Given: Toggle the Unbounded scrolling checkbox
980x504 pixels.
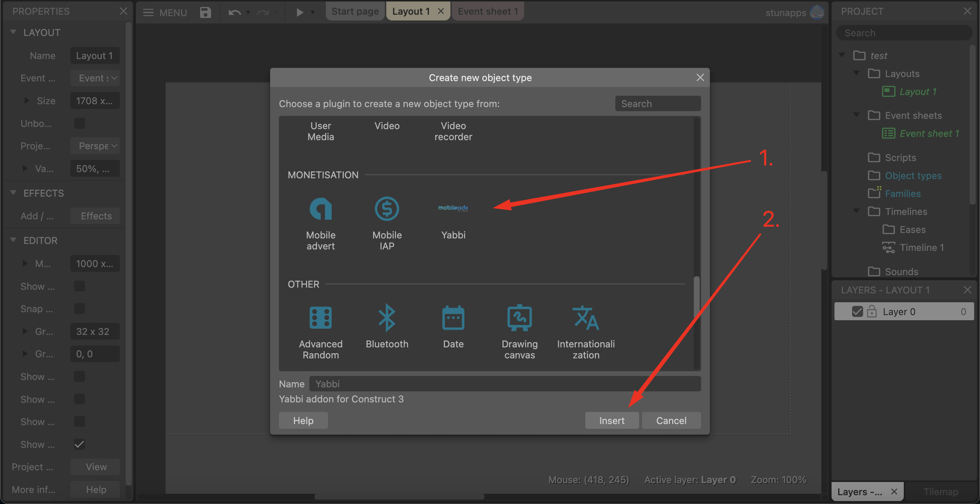Looking at the screenshot, I should click(x=79, y=123).
